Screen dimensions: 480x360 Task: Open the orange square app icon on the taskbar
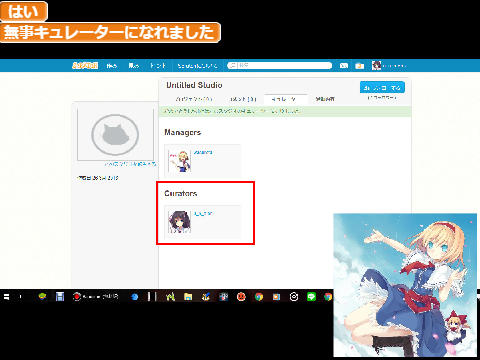276,296
